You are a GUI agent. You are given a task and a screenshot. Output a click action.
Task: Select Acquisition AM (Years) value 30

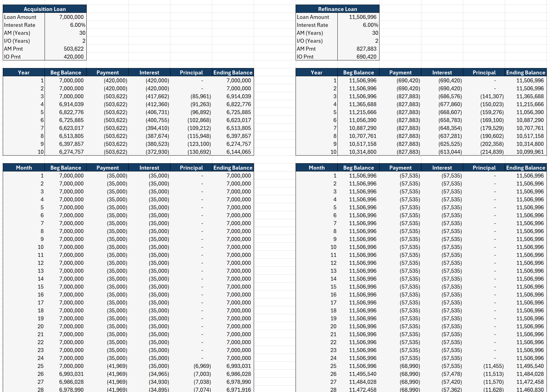[66, 33]
